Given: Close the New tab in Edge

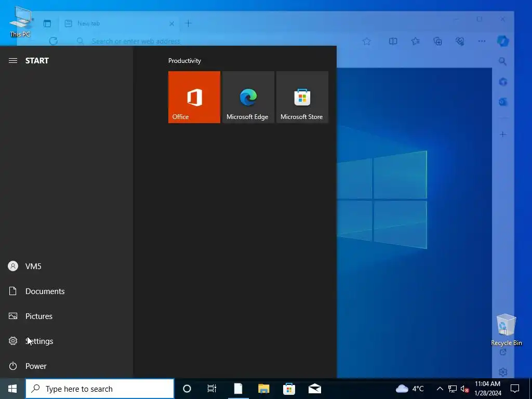Looking at the screenshot, I should [x=171, y=23].
